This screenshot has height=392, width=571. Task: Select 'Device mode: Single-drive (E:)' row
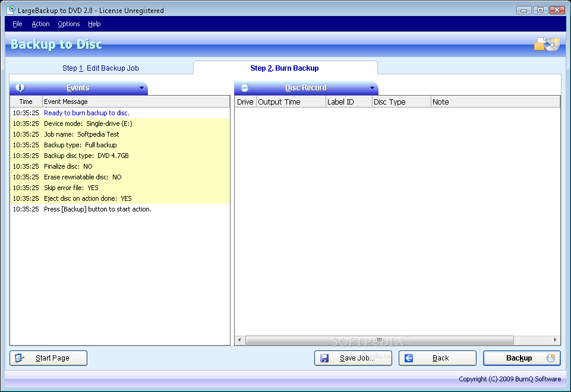pyautogui.click(x=120, y=124)
